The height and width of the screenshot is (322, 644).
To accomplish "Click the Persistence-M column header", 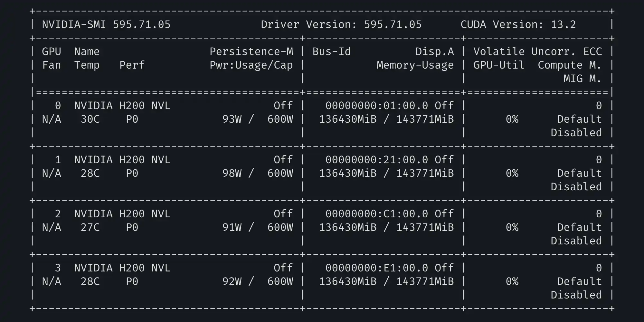I will click(251, 52).
